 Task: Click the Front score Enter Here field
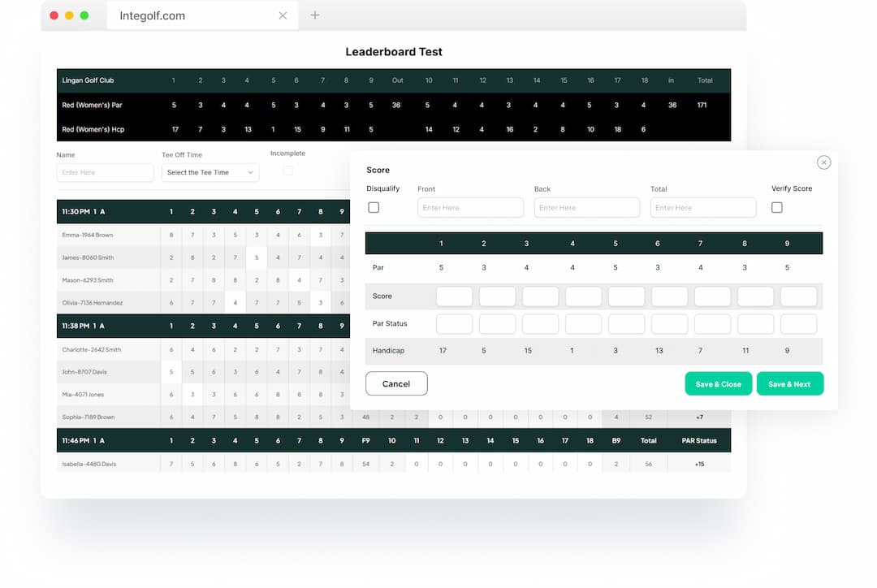470,207
